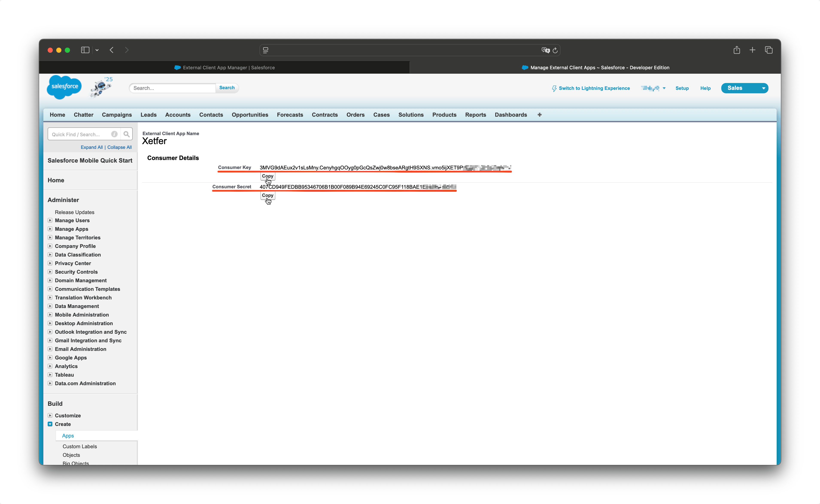Open the Safari share icon
This screenshot has width=820, height=504.
(x=736, y=50)
